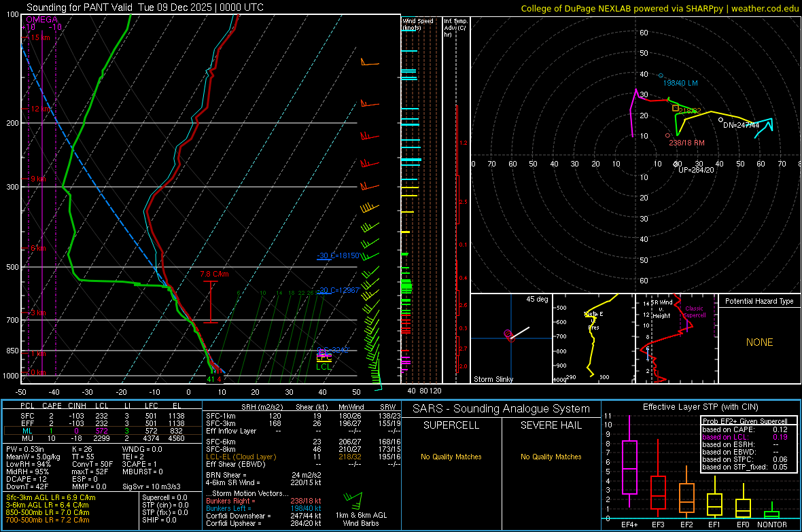This screenshot has height=532, width=802.
Task: Click the '-30 C=18150' height annotation
Action: pyautogui.click(x=338, y=255)
